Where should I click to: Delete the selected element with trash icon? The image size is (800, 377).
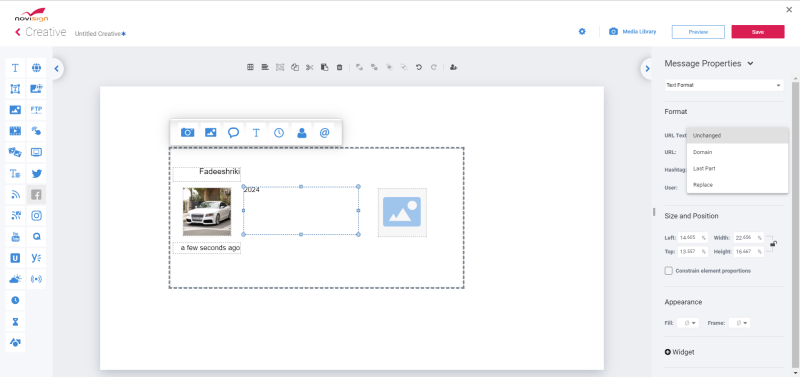(x=339, y=67)
